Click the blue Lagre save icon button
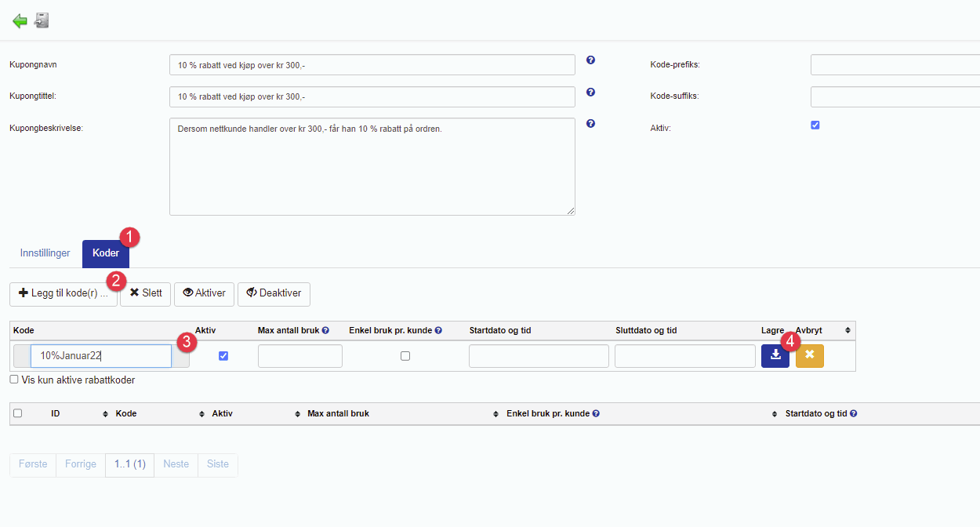This screenshot has width=980, height=527. 775,355
